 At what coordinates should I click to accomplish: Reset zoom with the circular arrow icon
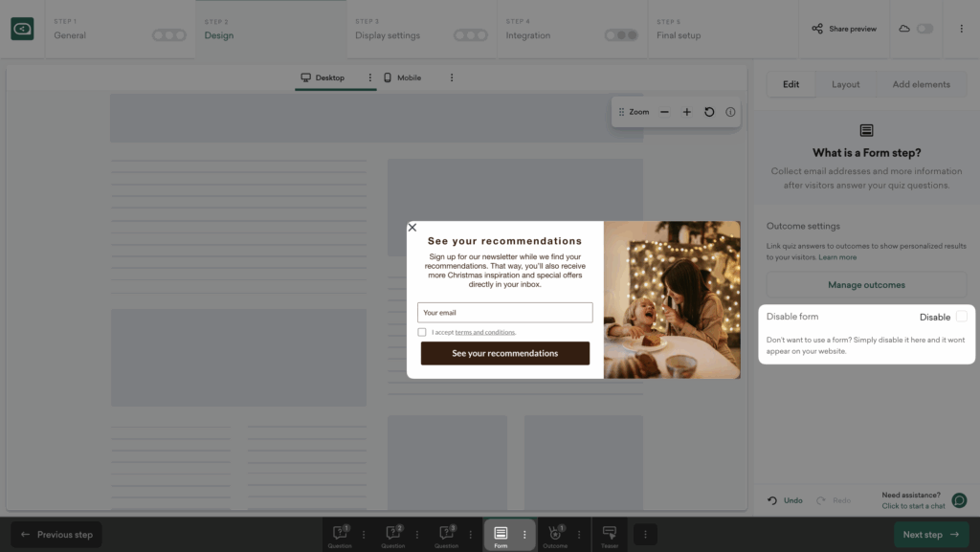pyautogui.click(x=709, y=112)
